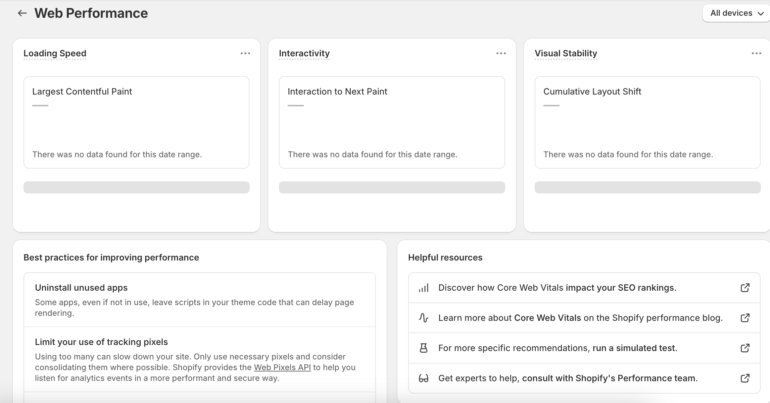Click the flask icon beside simulated test
770x403 pixels.
coord(423,348)
